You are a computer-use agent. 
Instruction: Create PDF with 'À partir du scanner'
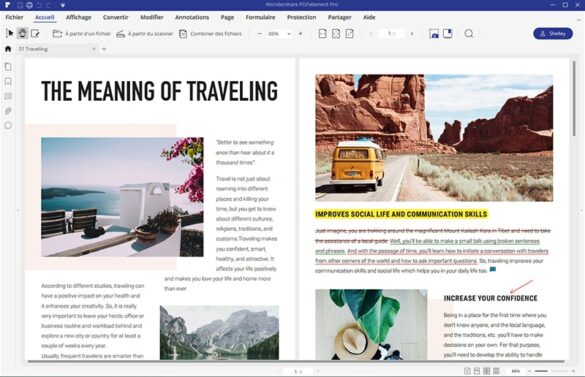click(145, 34)
